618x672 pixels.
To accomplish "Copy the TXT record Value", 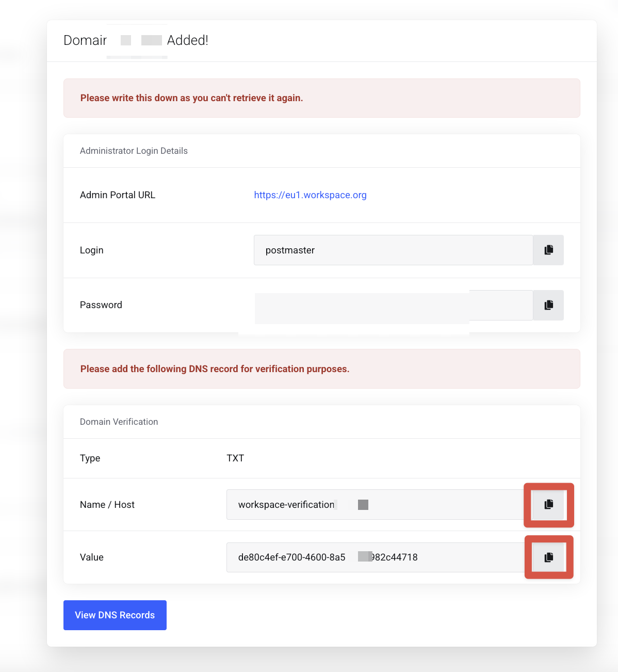I will coord(548,557).
